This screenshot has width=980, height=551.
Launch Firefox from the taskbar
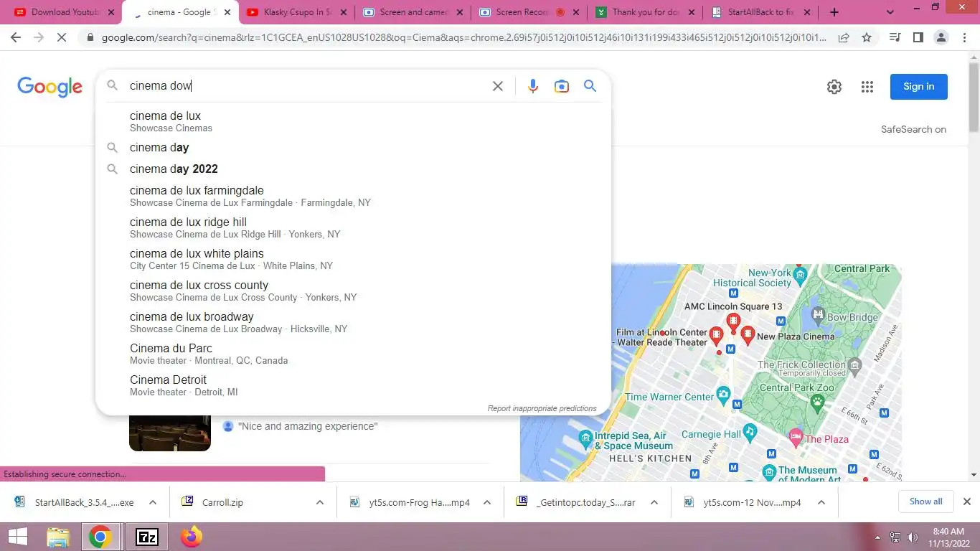[192, 537]
